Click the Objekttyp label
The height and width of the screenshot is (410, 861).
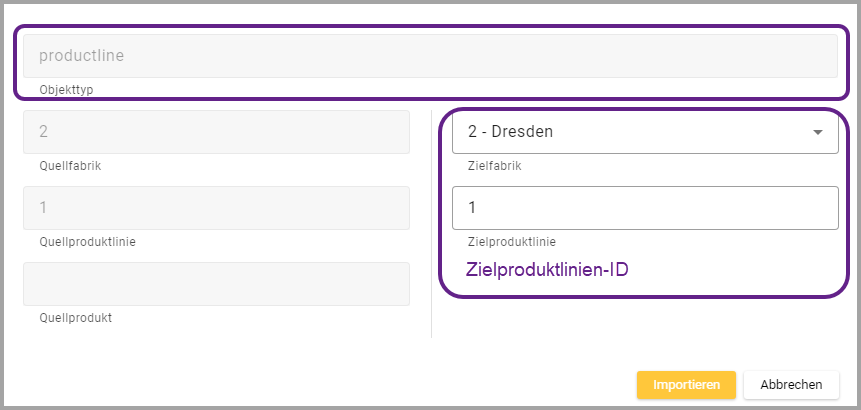click(x=66, y=90)
